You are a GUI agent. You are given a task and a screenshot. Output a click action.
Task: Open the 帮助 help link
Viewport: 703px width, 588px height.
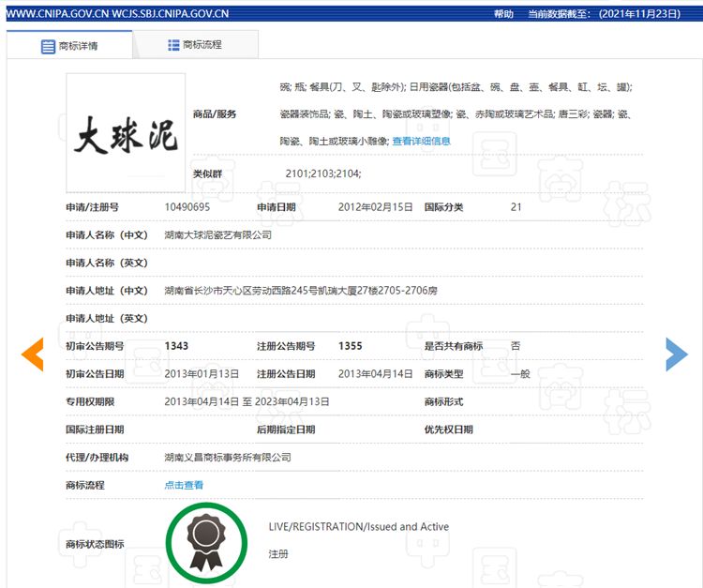(x=503, y=14)
